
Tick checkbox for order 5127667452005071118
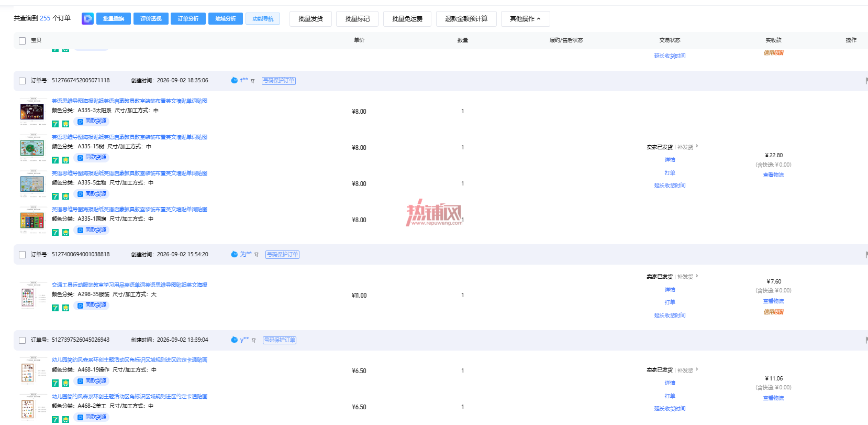pyautogui.click(x=22, y=81)
